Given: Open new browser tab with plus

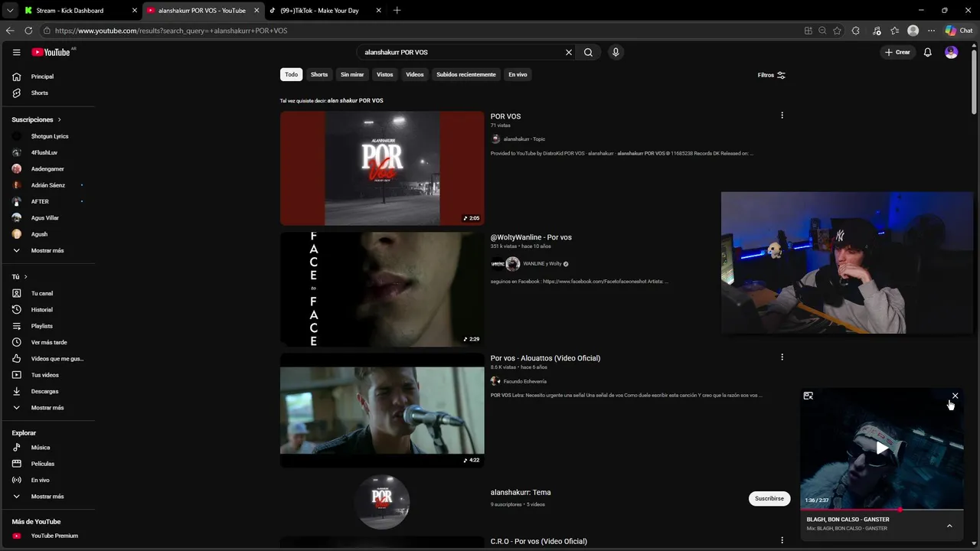Looking at the screenshot, I should coord(397,11).
